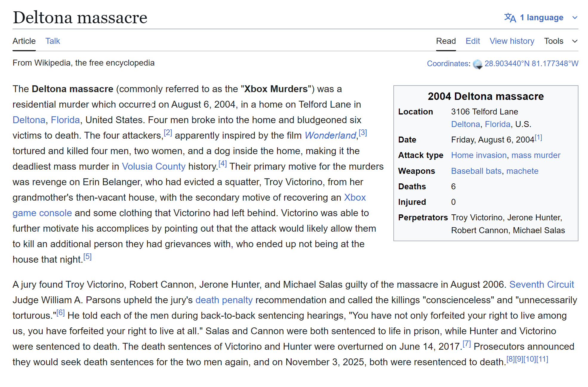Jump to citation reference 7
This screenshot has height=387, width=588.
pos(467,344)
